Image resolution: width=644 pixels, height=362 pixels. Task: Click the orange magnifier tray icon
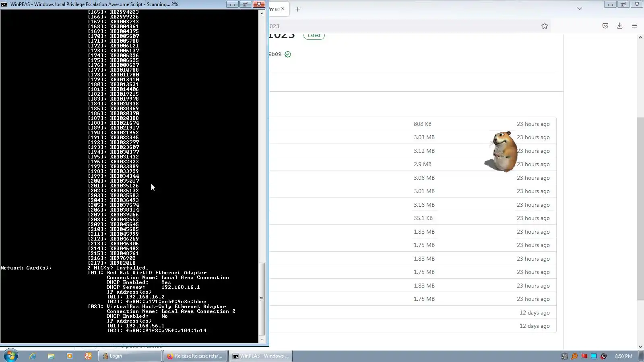pos(574,356)
